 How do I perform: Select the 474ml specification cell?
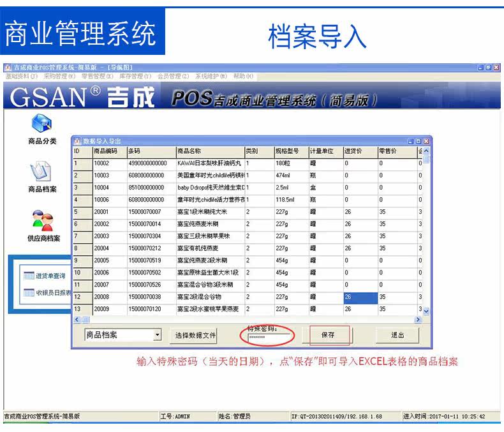[x=292, y=175]
